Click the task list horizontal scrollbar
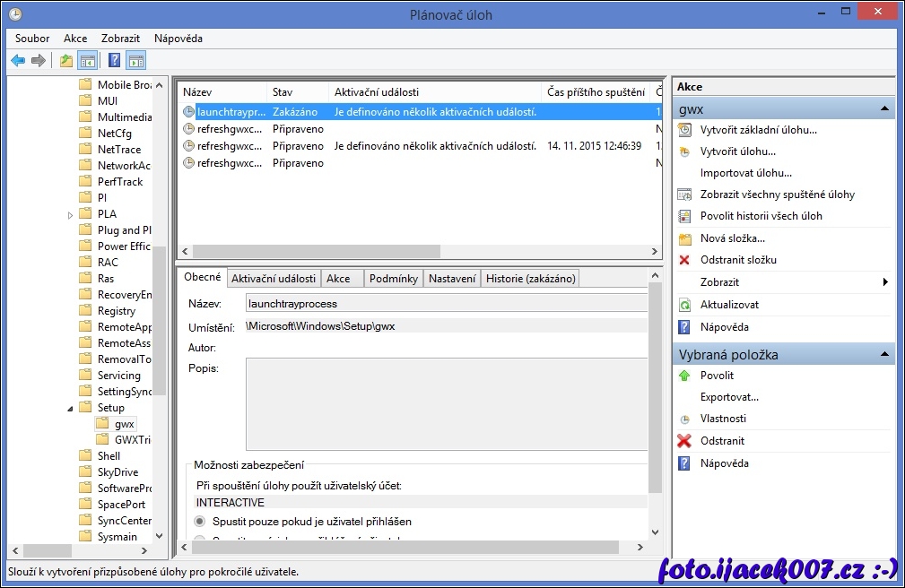Image resolution: width=905 pixels, height=588 pixels. (316, 252)
